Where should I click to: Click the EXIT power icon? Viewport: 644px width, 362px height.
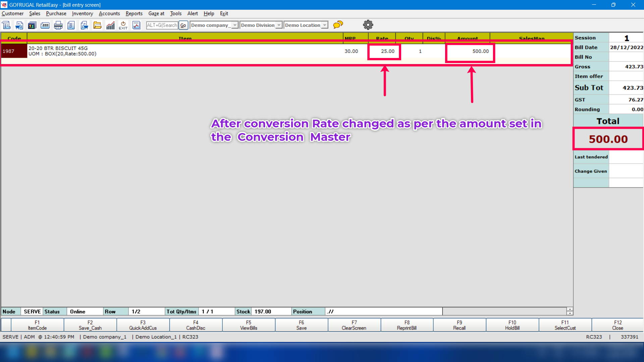click(x=123, y=25)
